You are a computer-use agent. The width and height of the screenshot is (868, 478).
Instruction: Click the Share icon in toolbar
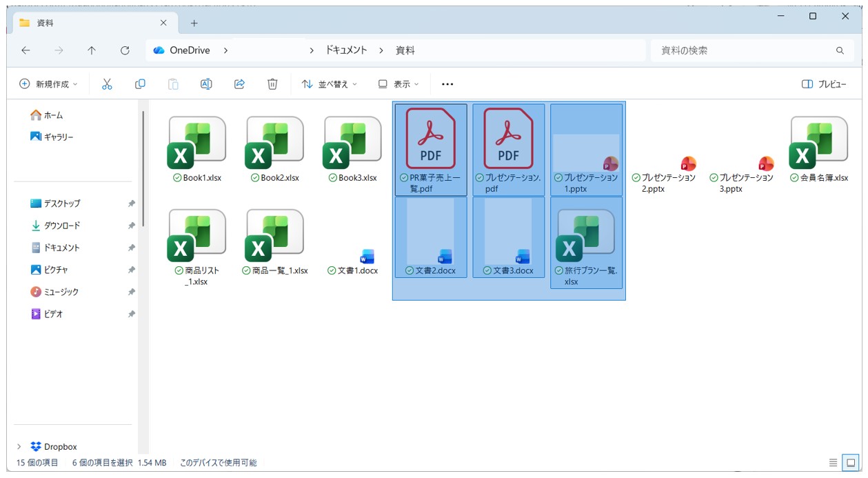(239, 84)
